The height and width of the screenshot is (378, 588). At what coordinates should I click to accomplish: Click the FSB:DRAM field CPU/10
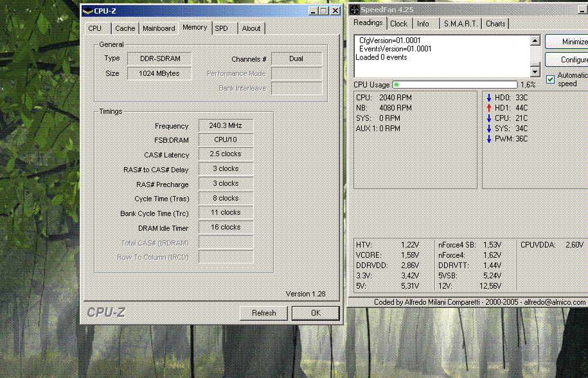pos(226,140)
